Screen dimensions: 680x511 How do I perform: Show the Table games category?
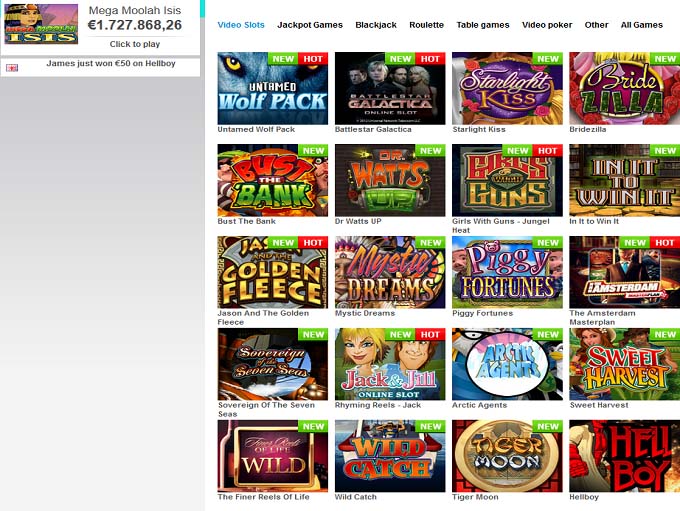coord(483,25)
